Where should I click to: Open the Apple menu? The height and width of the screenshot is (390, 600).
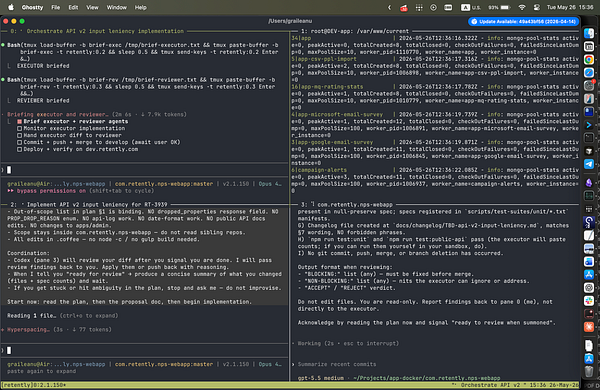click(x=11, y=7)
